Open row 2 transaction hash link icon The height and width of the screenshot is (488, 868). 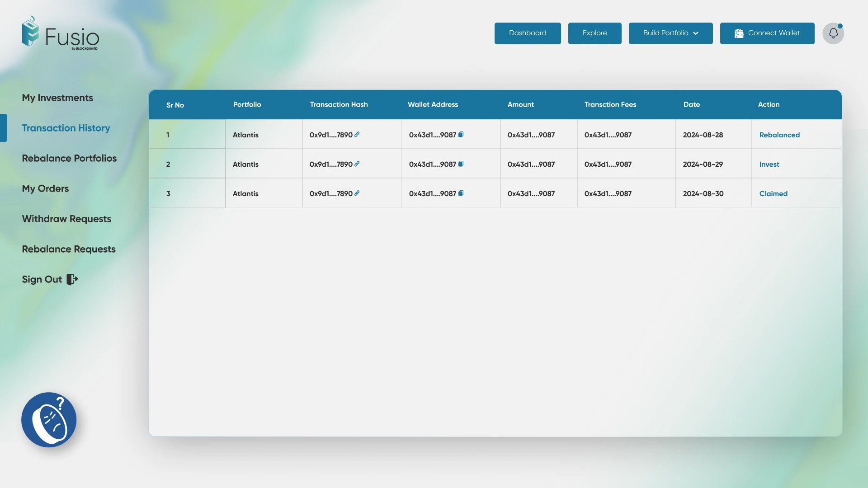pos(357,164)
